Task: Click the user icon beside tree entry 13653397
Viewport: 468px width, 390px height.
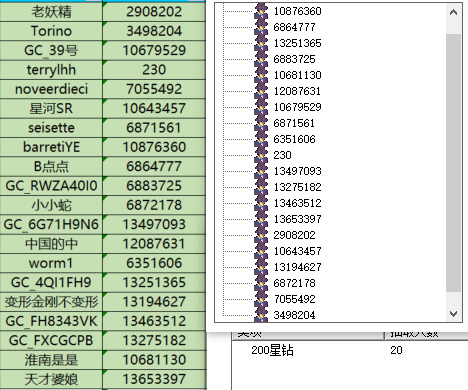Action: click(x=261, y=219)
